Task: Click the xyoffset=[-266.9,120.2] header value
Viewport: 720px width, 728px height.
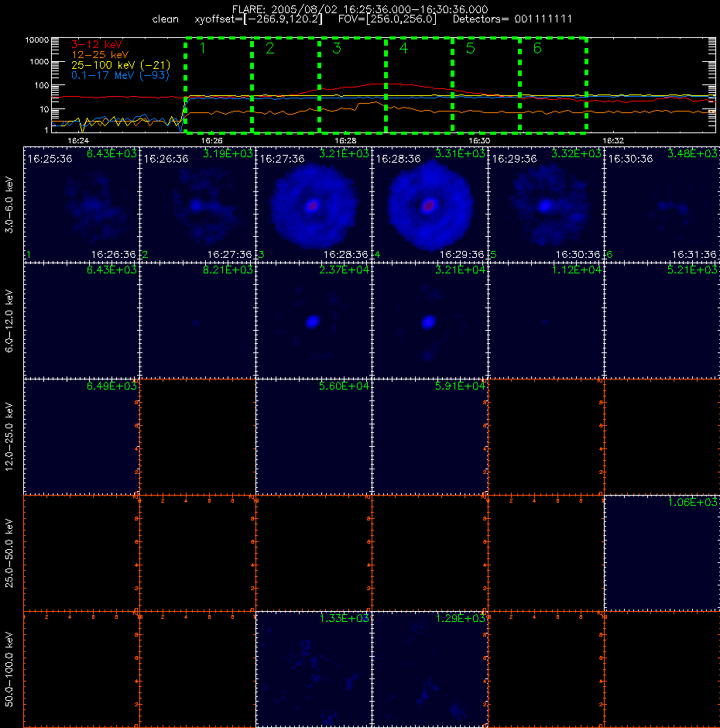Action: 258,19
